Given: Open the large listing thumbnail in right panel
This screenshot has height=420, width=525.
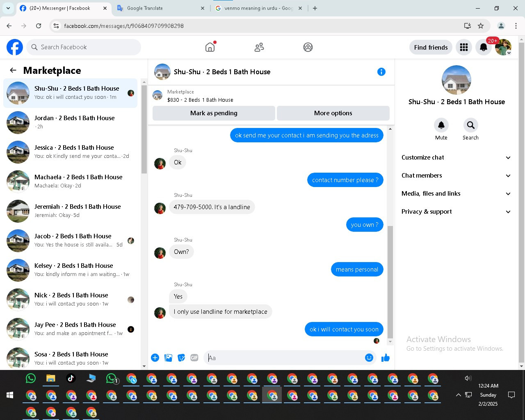Looking at the screenshot, I should (x=456, y=80).
